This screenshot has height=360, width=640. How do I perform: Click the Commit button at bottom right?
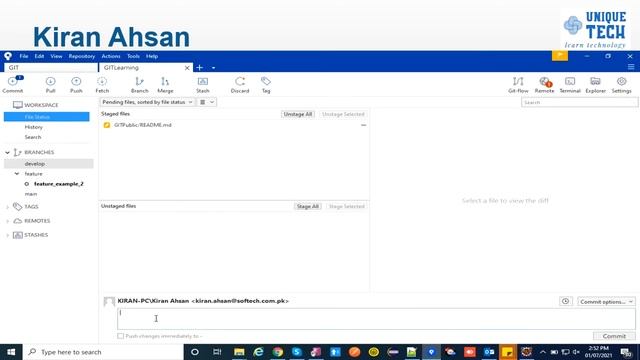614,336
